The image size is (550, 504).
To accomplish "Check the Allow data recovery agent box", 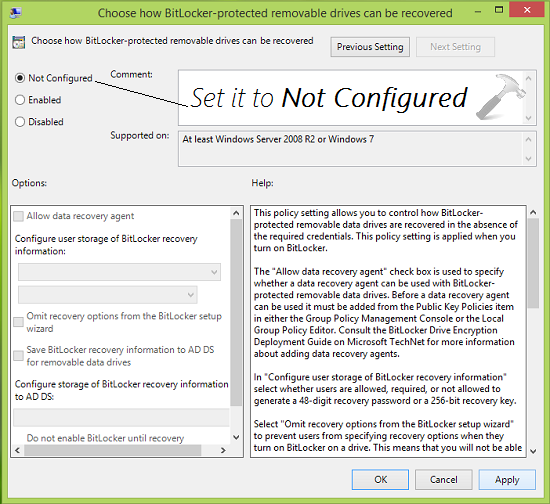I will [x=18, y=216].
